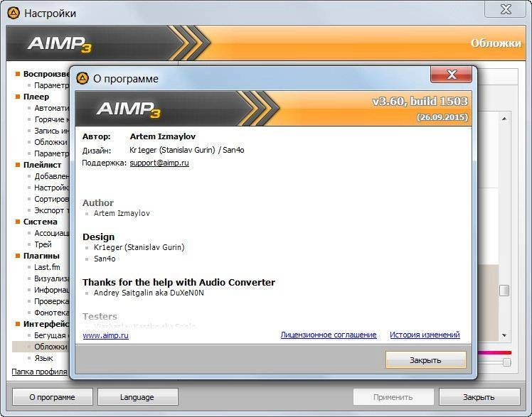Select the Воспроизведение category in the settings tree
Screen dimensions: 532x417
pos(46,74)
